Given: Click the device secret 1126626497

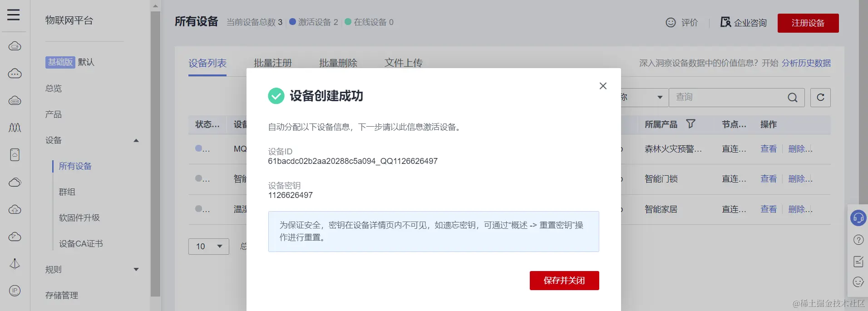Looking at the screenshot, I should click(x=291, y=195).
